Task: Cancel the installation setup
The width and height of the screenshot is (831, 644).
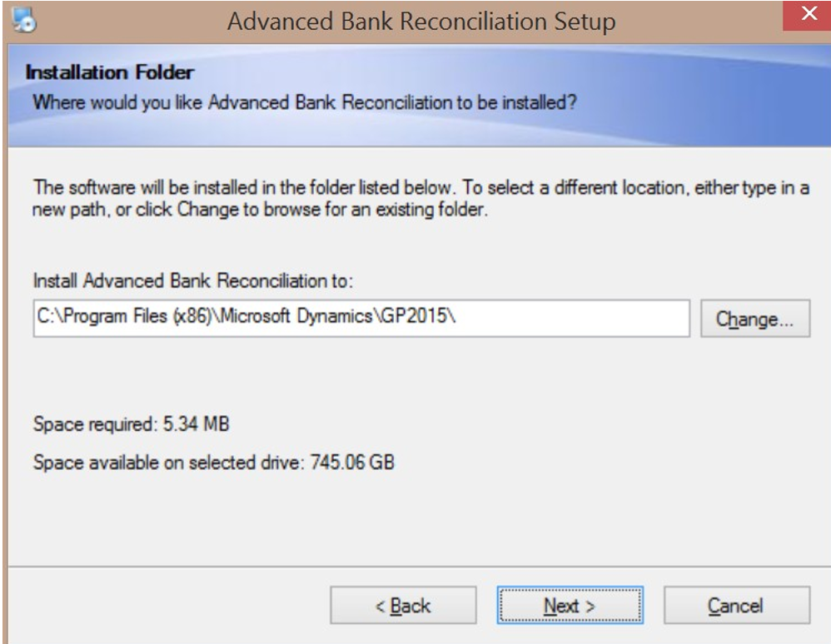Action: pyautogui.click(x=736, y=606)
